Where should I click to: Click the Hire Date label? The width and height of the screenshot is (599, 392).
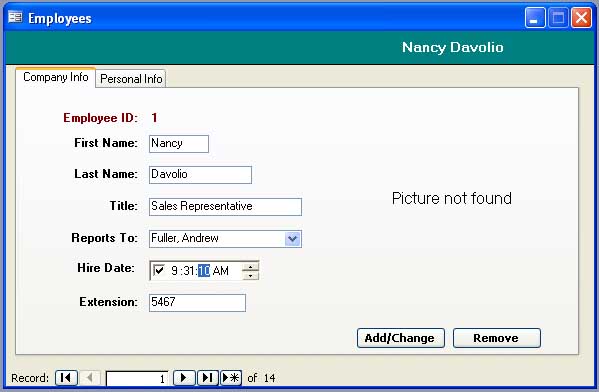point(106,268)
